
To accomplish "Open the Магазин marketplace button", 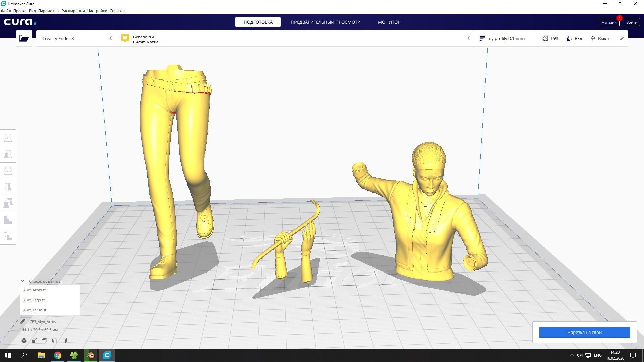I will click(609, 22).
